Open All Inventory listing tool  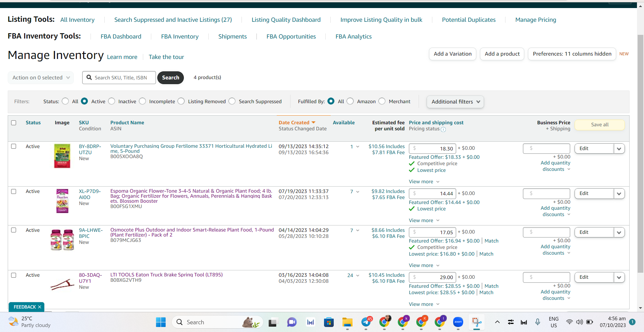point(77,20)
